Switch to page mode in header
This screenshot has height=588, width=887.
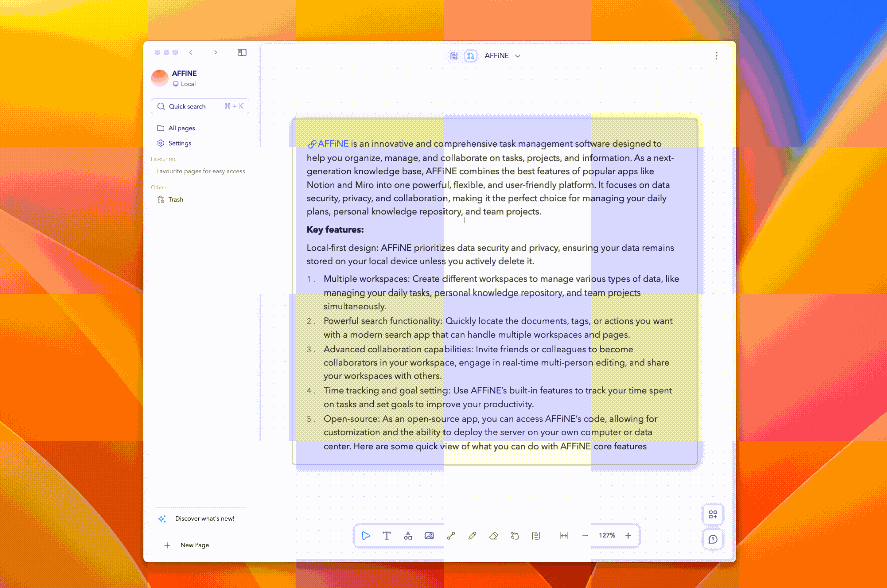click(x=454, y=56)
